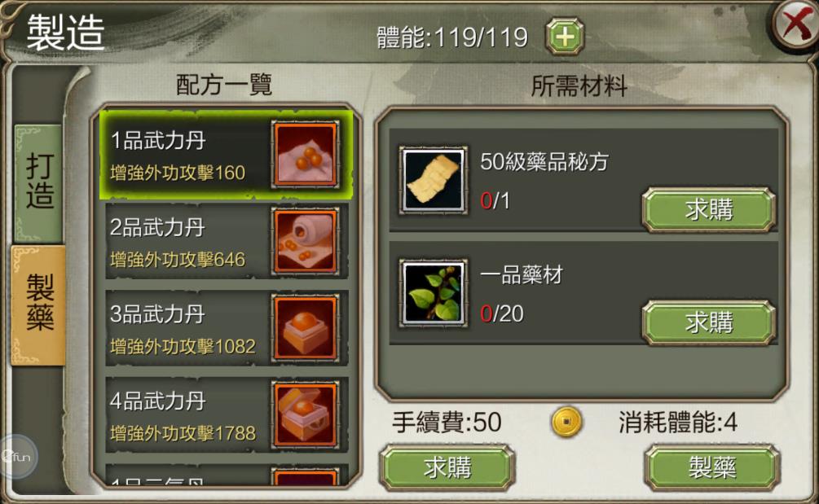Tap the Efun floating logo button
Viewport: 819px width, 504px height.
click(x=18, y=456)
